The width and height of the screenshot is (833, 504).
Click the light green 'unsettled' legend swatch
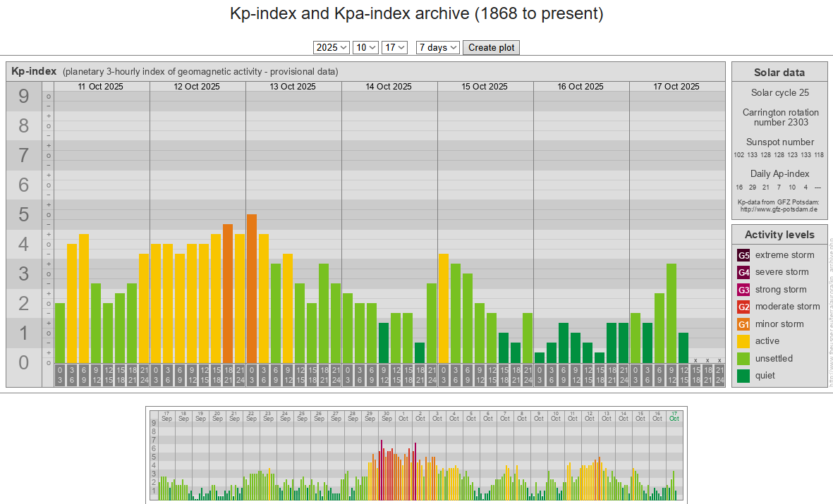coord(743,359)
